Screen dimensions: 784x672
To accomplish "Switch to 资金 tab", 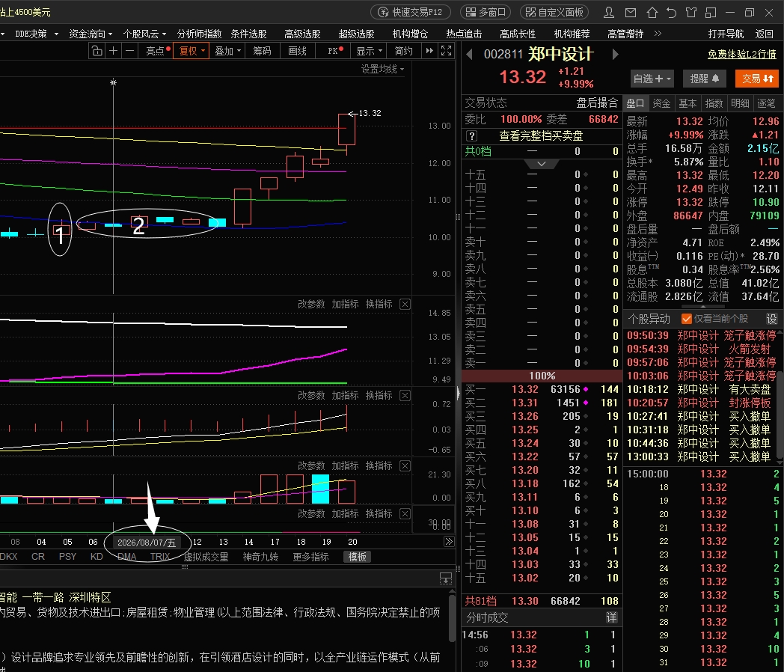I will pos(661,103).
